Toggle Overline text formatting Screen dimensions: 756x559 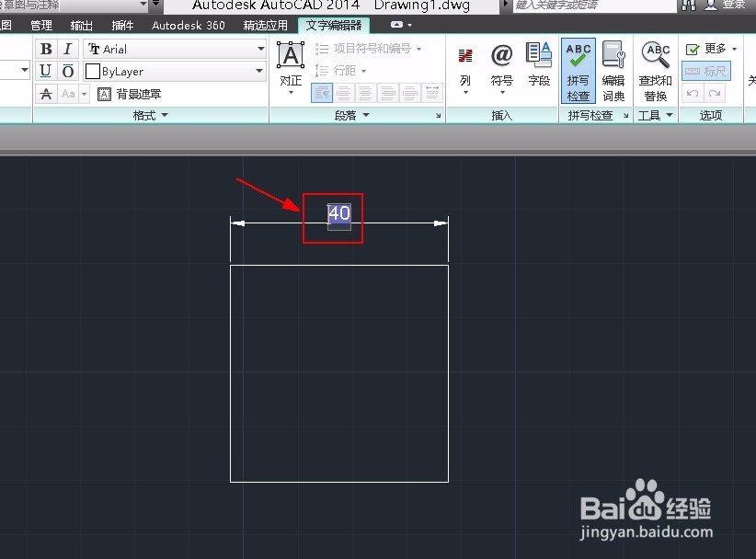pyautogui.click(x=68, y=71)
